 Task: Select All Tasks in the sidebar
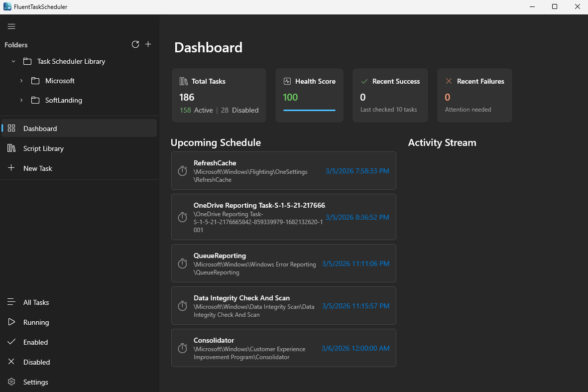tap(36, 302)
